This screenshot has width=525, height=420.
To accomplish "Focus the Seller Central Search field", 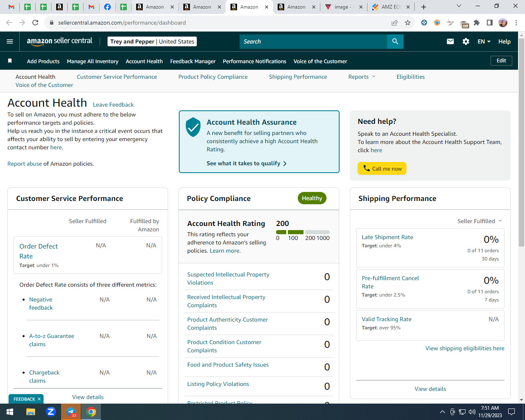I will click(x=313, y=41).
